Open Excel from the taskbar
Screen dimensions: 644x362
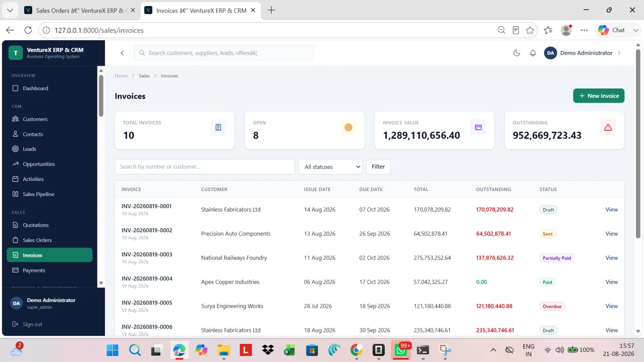pyautogui.click(x=290, y=350)
